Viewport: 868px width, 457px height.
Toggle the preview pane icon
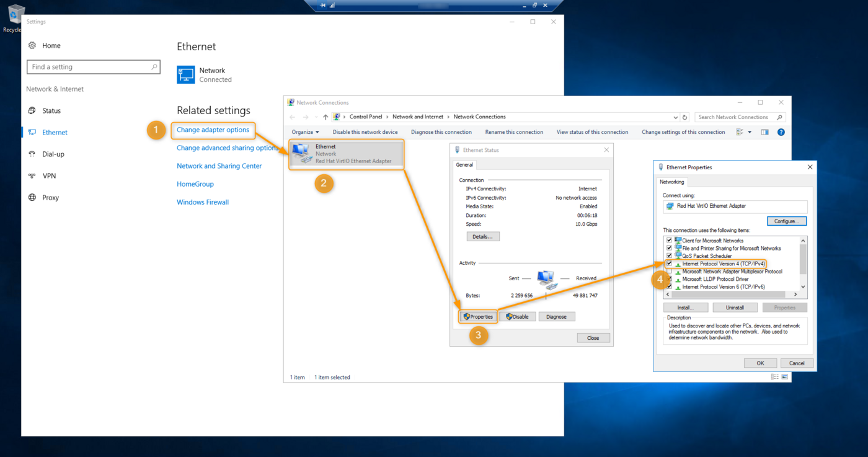point(764,132)
